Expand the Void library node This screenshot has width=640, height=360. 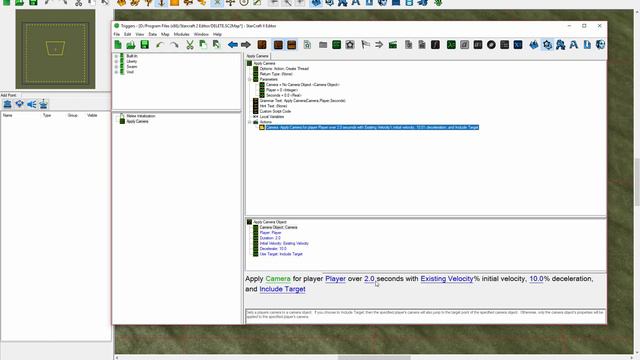click(116, 72)
